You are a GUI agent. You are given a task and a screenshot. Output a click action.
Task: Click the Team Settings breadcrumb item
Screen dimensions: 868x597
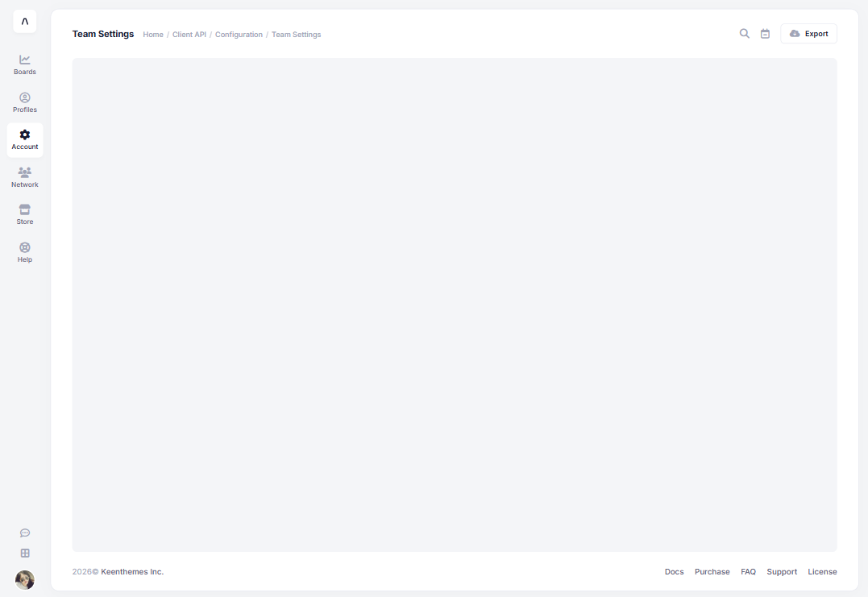pos(296,35)
